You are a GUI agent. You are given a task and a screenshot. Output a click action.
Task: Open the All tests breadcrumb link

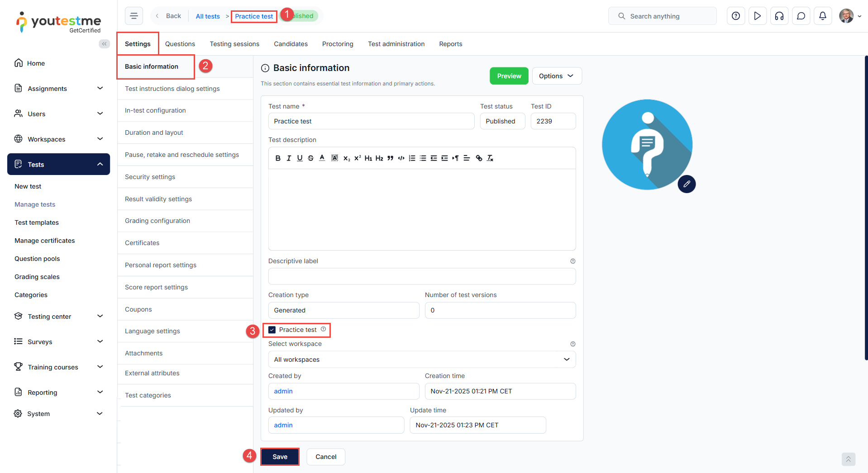tap(208, 16)
